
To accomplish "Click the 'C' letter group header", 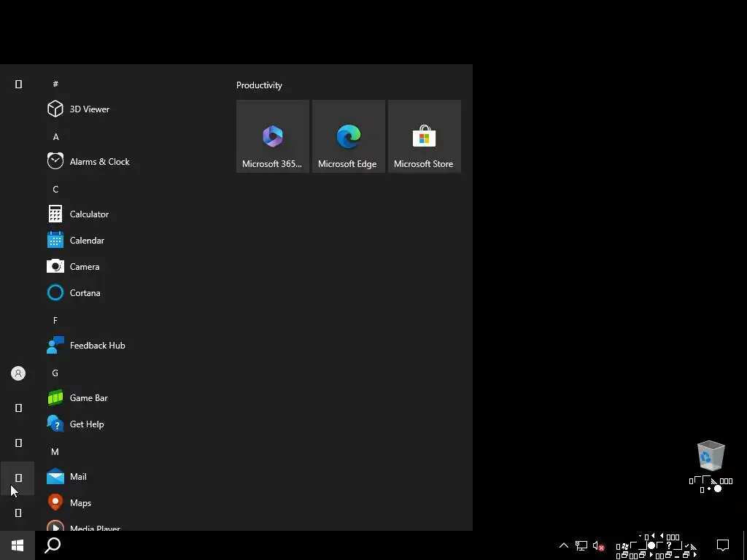I will click(55, 189).
